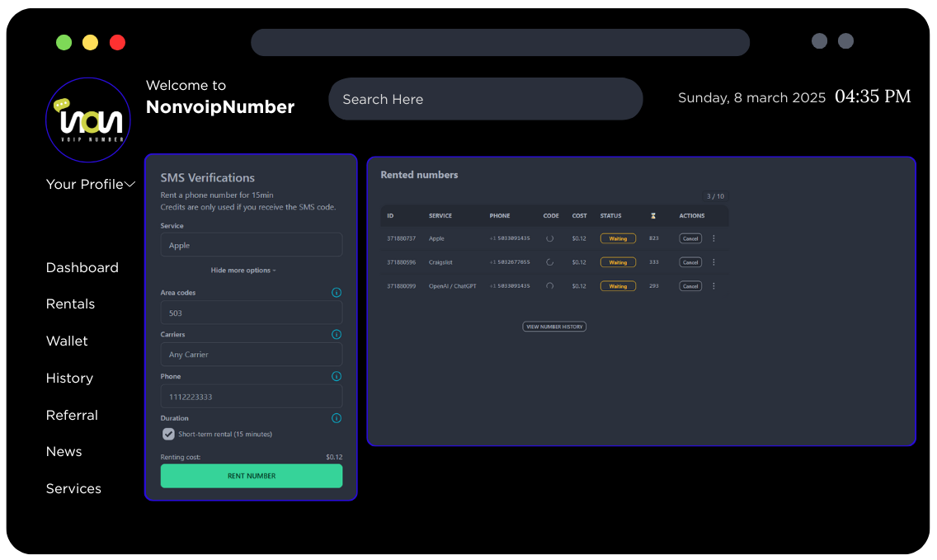Click the Phone field info icon
The image size is (937, 560).
[x=337, y=376]
